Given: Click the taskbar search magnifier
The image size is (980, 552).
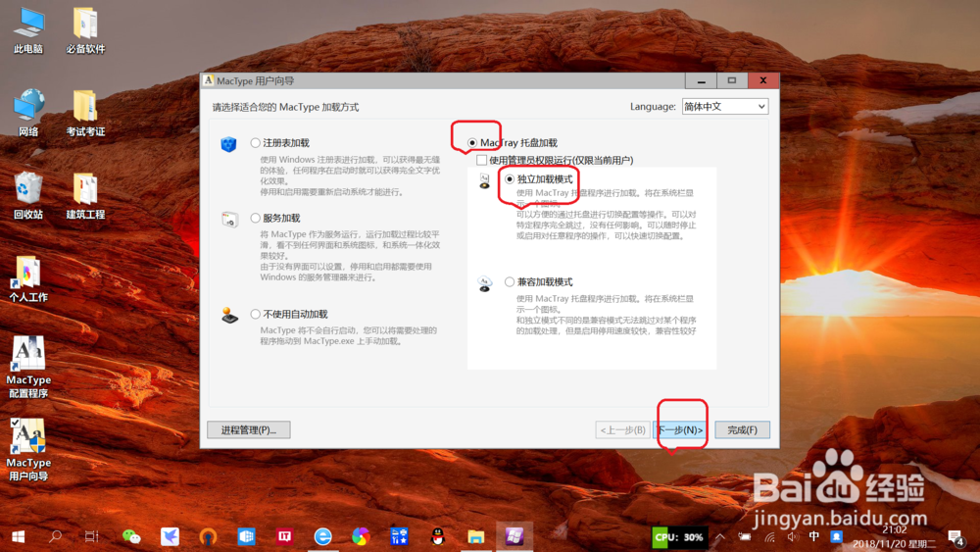Looking at the screenshot, I should click(x=55, y=536).
